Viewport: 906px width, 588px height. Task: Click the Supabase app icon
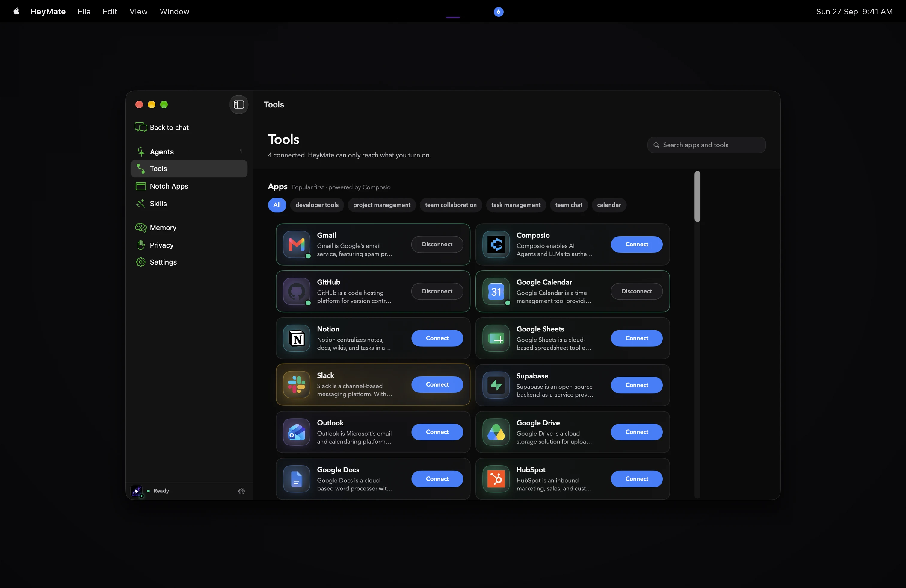coord(496,385)
